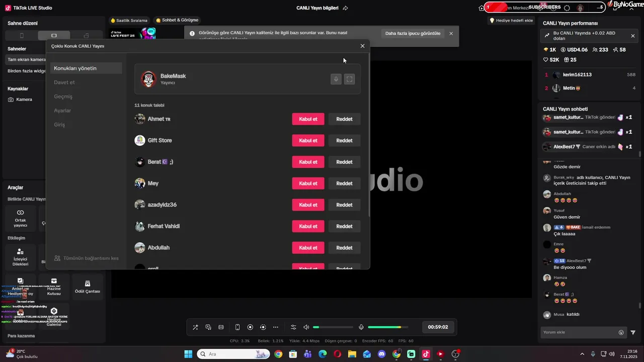
Task: Click the 00:59:02 live timer button
Action: coord(438,327)
